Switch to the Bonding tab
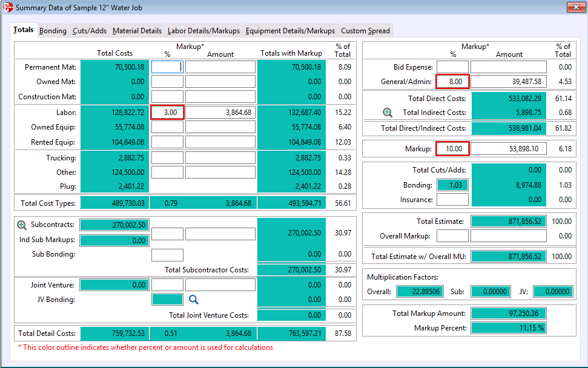This screenshot has height=368, width=588. point(52,29)
